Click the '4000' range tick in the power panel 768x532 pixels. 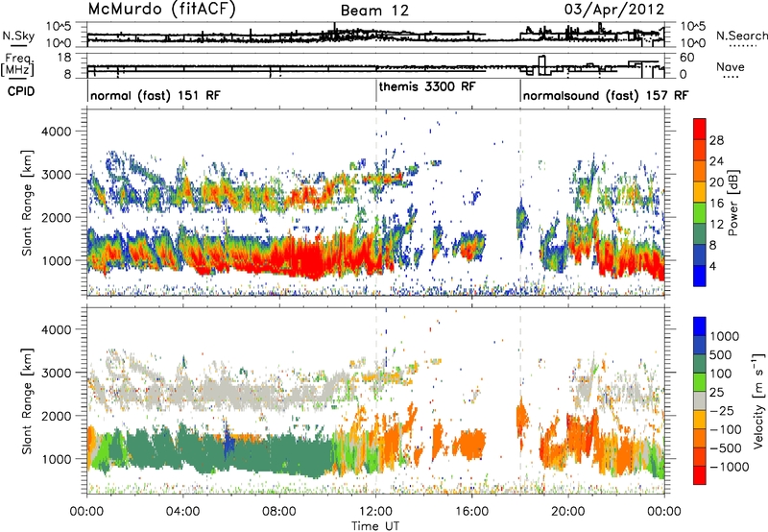pyautogui.click(x=55, y=132)
